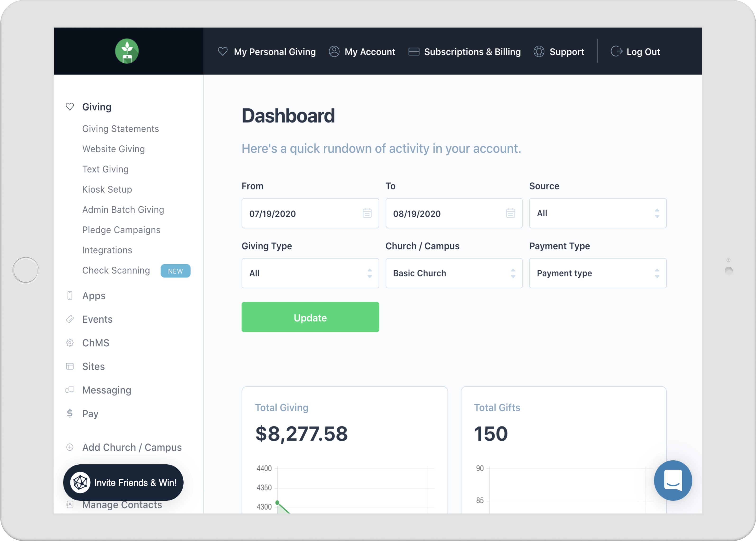Open the From date calendar icon
The image size is (756, 541).
[x=367, y=213]
